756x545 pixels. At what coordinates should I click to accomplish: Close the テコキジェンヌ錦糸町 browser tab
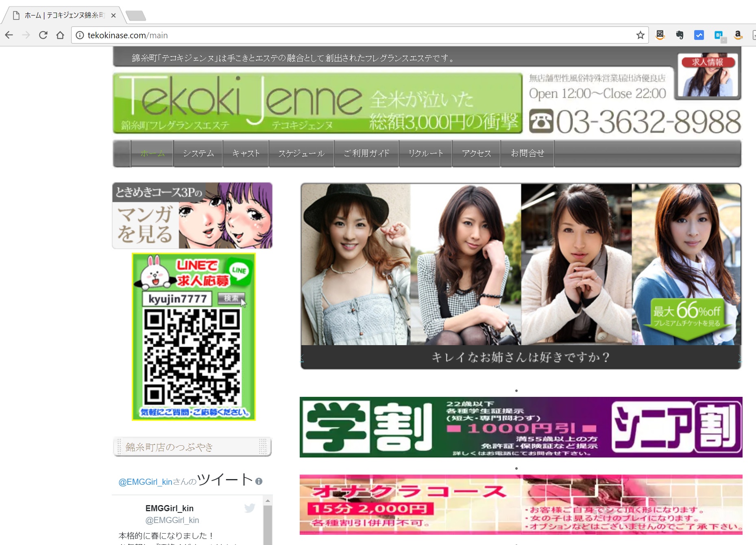pos(113,15)
